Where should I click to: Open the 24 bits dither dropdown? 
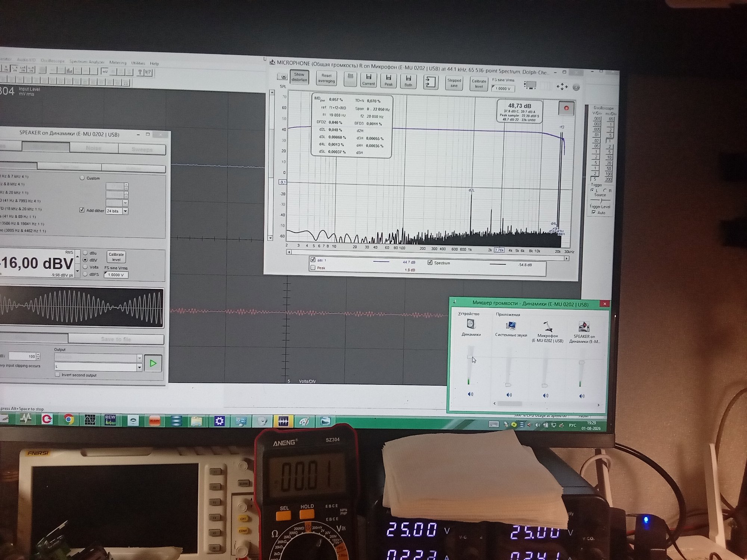click(125, 211)
